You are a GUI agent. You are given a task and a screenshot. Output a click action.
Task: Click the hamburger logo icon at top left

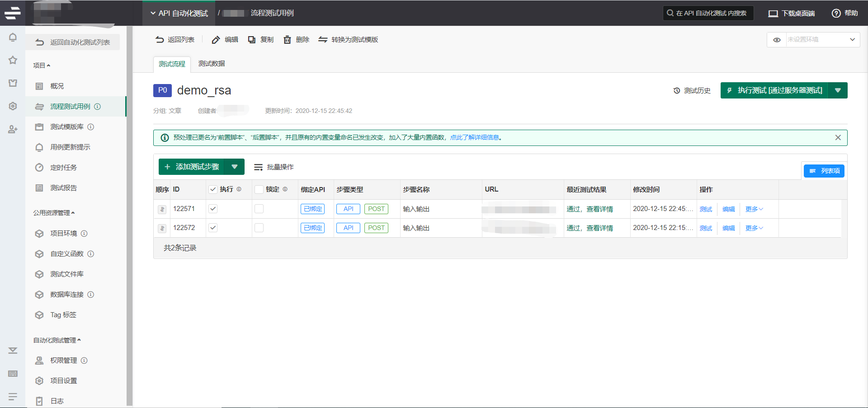pyautogui.click(x=13, y=13)
